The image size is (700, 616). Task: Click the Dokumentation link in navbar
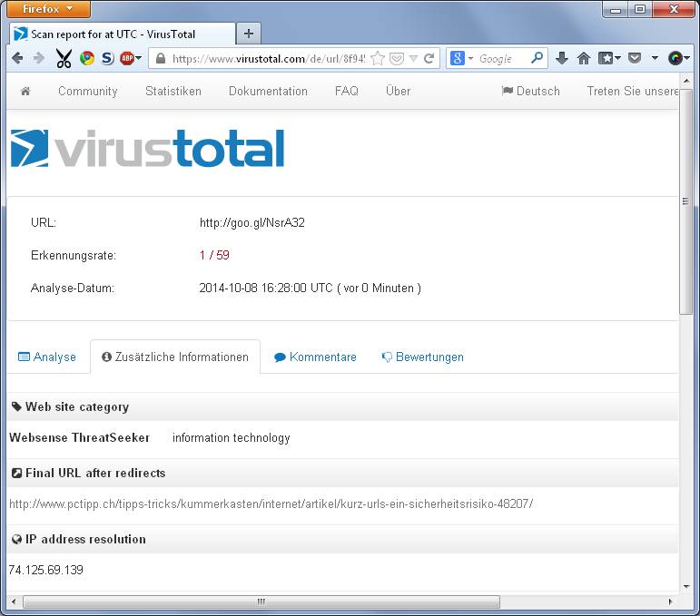pyautogui.click(x=268, y=91)
